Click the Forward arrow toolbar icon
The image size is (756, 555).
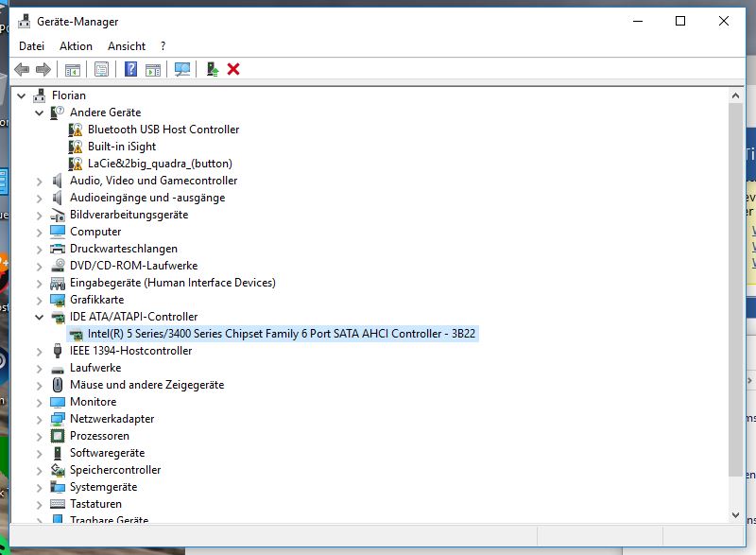point(43,69)
